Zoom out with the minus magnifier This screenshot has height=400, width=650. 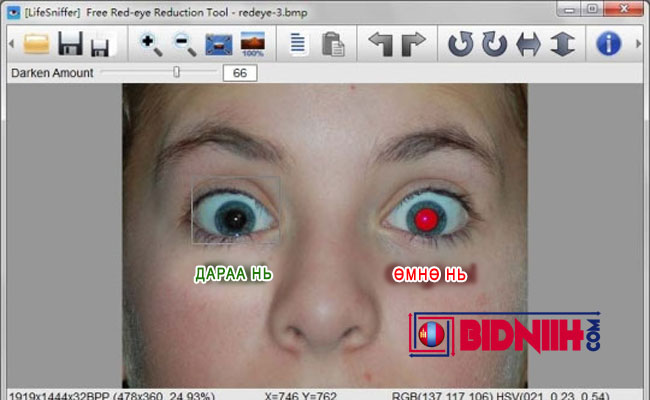pos(185,44)
